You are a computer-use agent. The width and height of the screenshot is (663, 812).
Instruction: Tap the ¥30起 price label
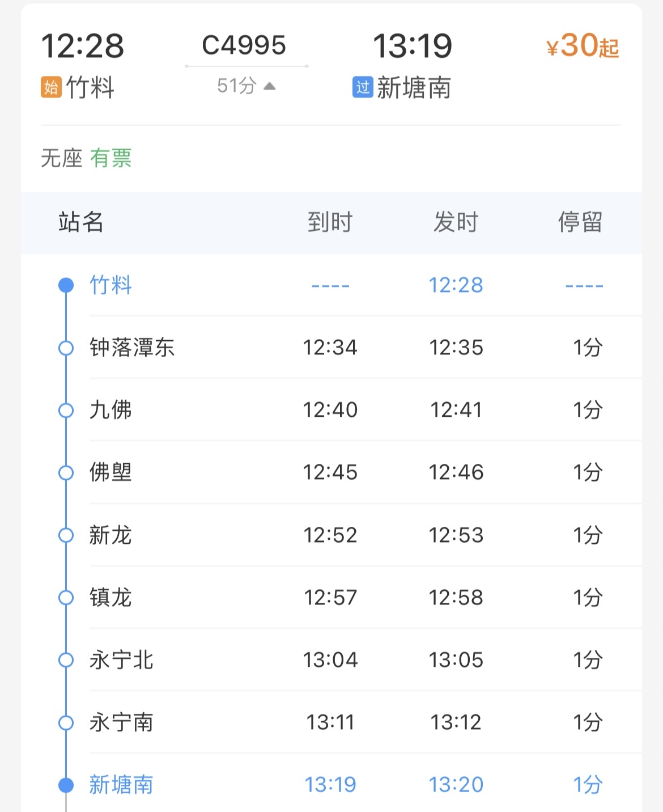(583, 45)
